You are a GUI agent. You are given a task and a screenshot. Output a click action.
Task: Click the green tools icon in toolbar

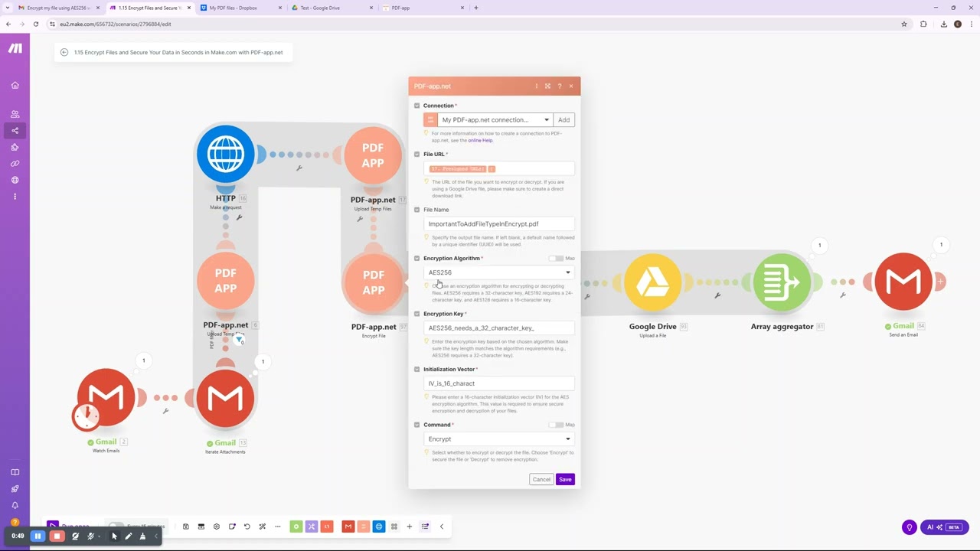point(296,527)
